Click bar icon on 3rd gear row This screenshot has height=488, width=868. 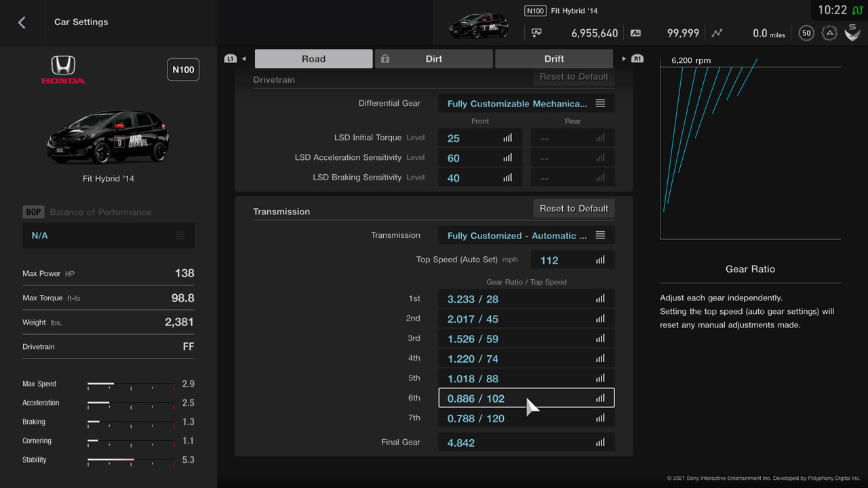pos(600,339)
